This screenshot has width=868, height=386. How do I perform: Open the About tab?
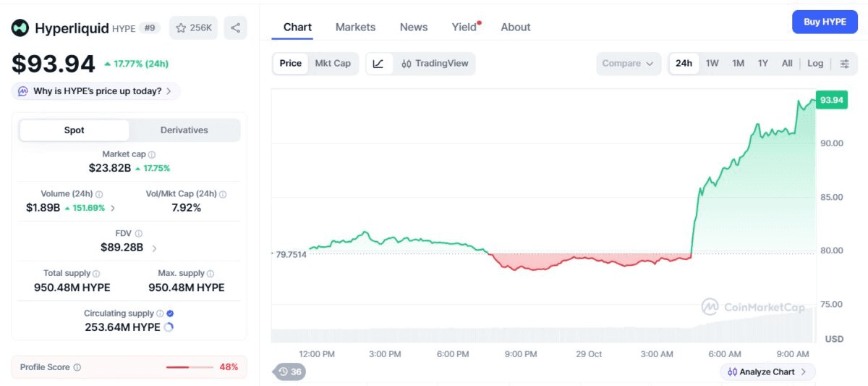point(516,28)
